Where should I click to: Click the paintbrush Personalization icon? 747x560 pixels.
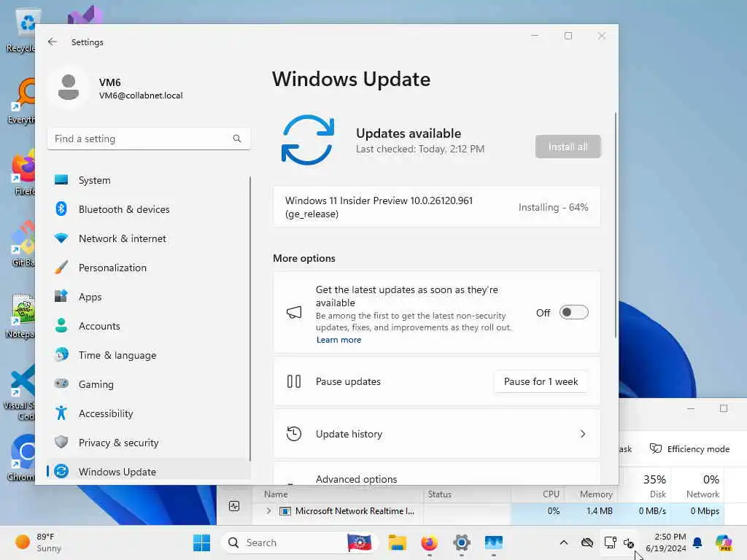pos(61,267)
